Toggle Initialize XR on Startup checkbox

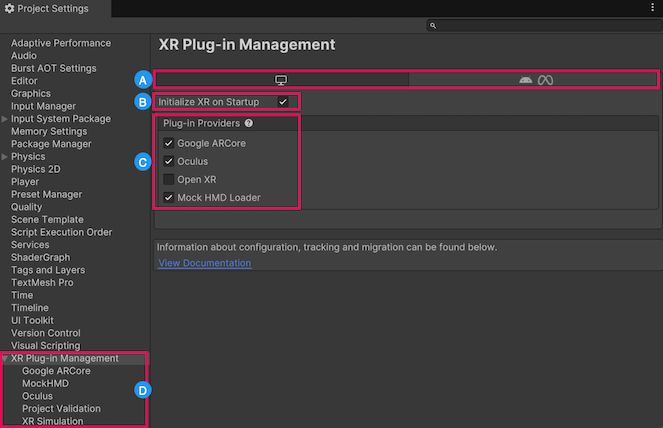click(x=284, y=102)
